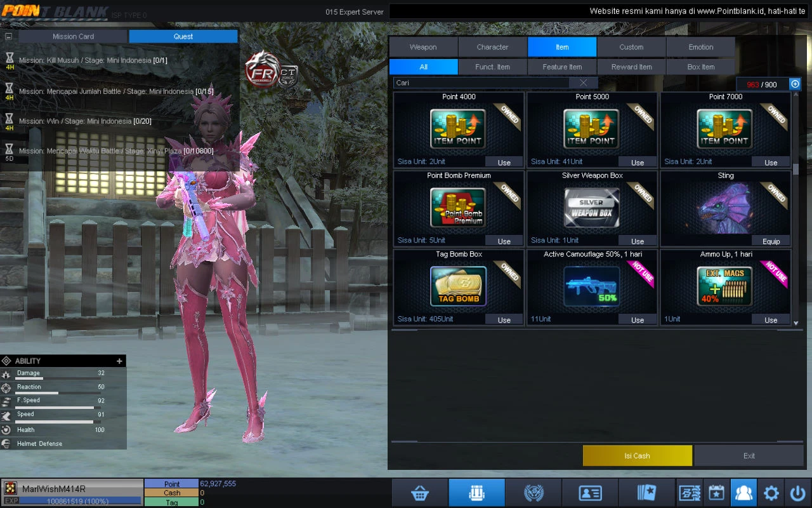Click the power exit icon

point(797,493)
